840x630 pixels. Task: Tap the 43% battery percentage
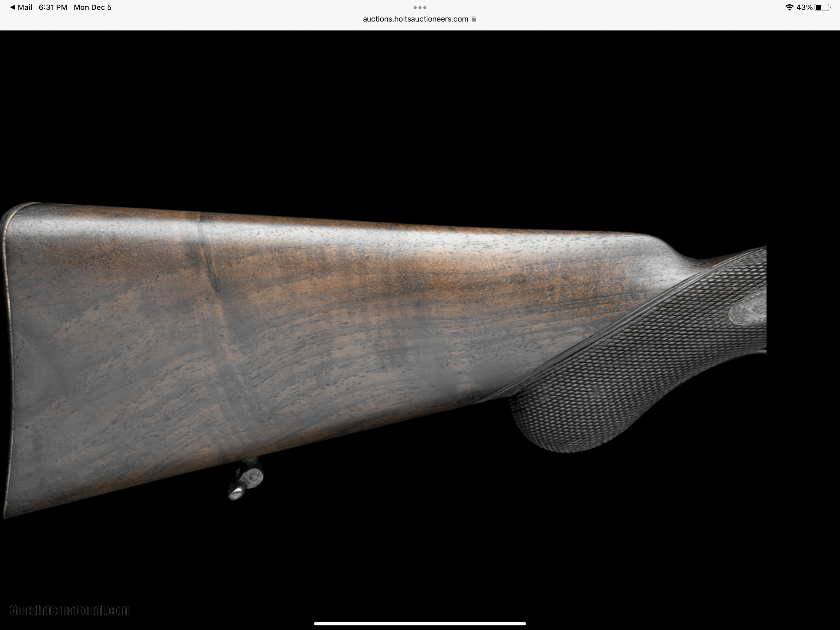coord(804,7)
